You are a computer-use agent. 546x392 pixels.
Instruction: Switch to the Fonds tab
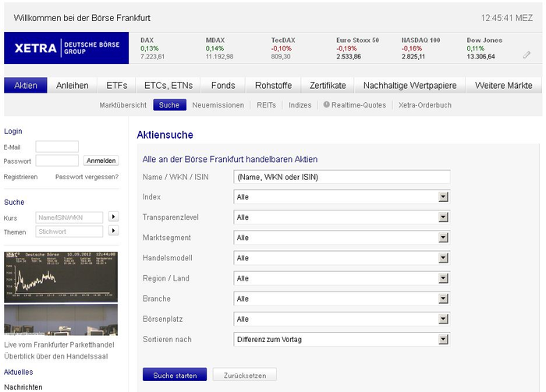pos(223,85)
